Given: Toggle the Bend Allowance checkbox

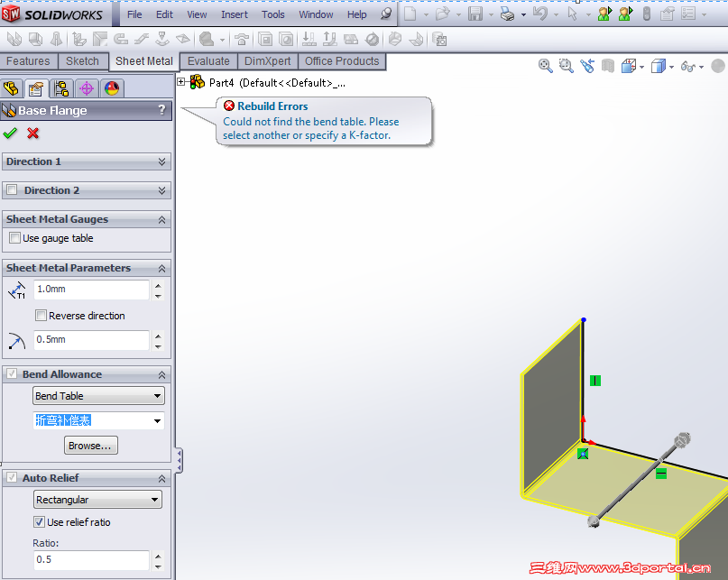Looking at the screenshot, I should [x=12, y=373].
